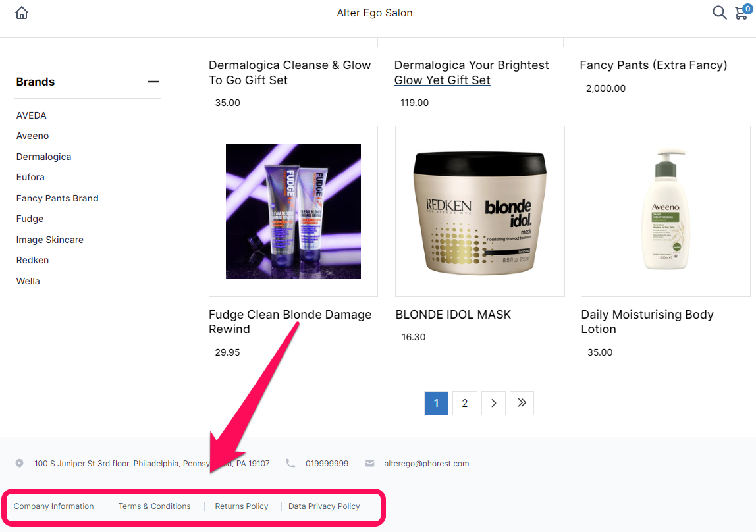Click the 119.00 price of Dermalogica gift set

pyautogui.click(x=415, y=103)
